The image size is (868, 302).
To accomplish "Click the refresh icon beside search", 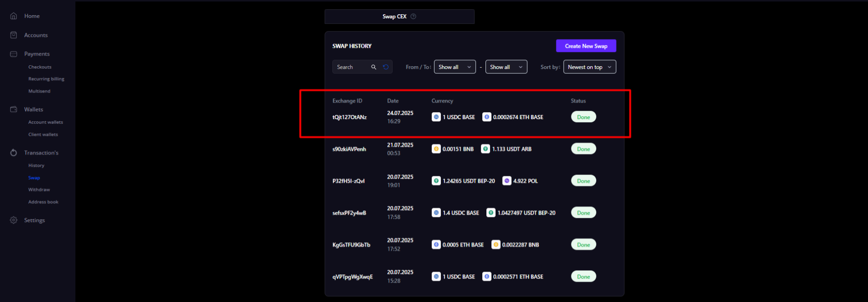I will (x=386, y=67).
